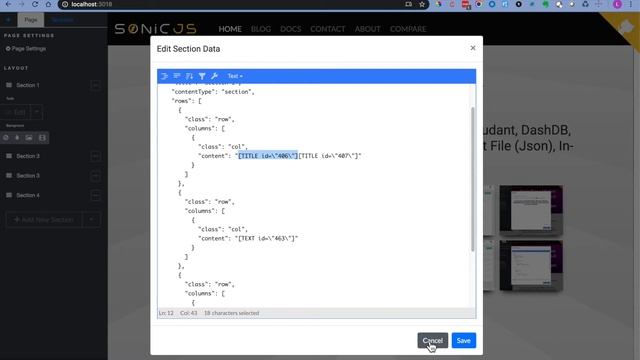Image resolution: width=640 pixels, height=360 pixels.
Task: Click the image background icon in sidebar
Action: tap(29, 138)
